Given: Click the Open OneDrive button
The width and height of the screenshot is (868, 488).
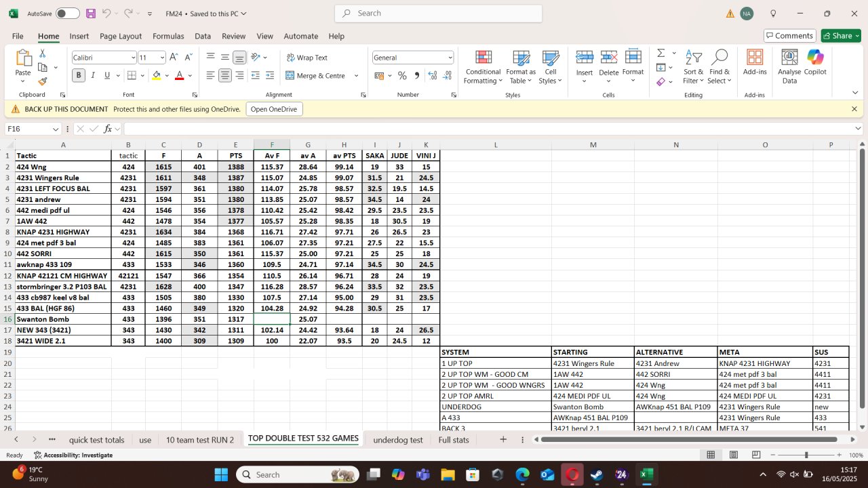Looking at the screenshot, I should pyautogui.click(x=274, y=109).
